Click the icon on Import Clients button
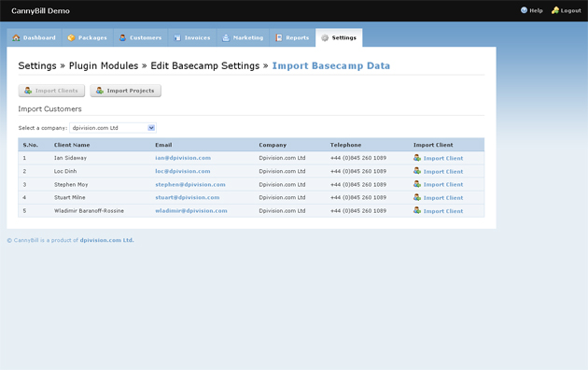 [28, 91]
